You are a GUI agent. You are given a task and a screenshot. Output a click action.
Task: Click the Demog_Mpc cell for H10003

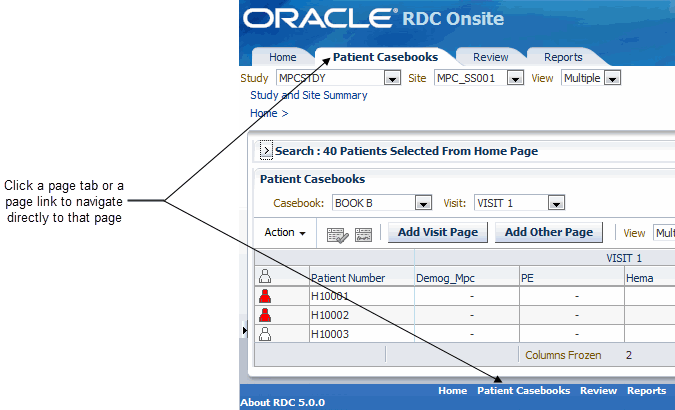click(467, 334)
